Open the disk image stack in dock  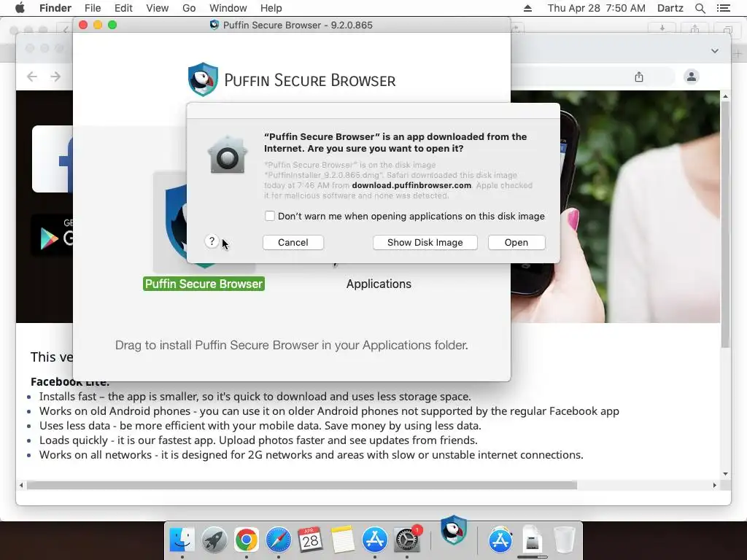pyautogui.click(x=532, y=540)
